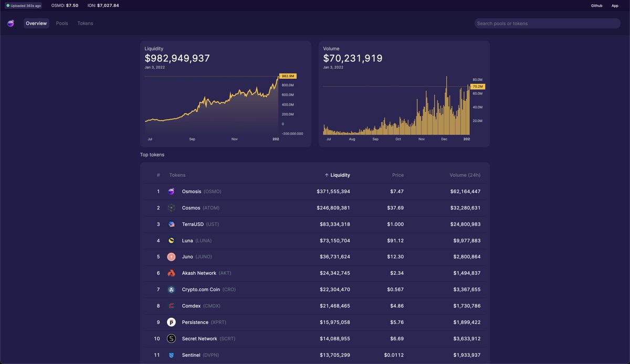Open the App link

[x=615, y=5]
